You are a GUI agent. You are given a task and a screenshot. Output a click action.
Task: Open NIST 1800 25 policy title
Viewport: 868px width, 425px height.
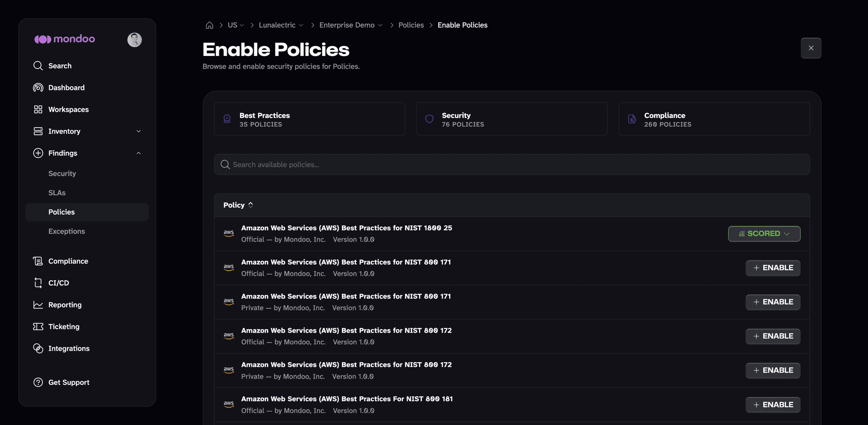(347, 228)
